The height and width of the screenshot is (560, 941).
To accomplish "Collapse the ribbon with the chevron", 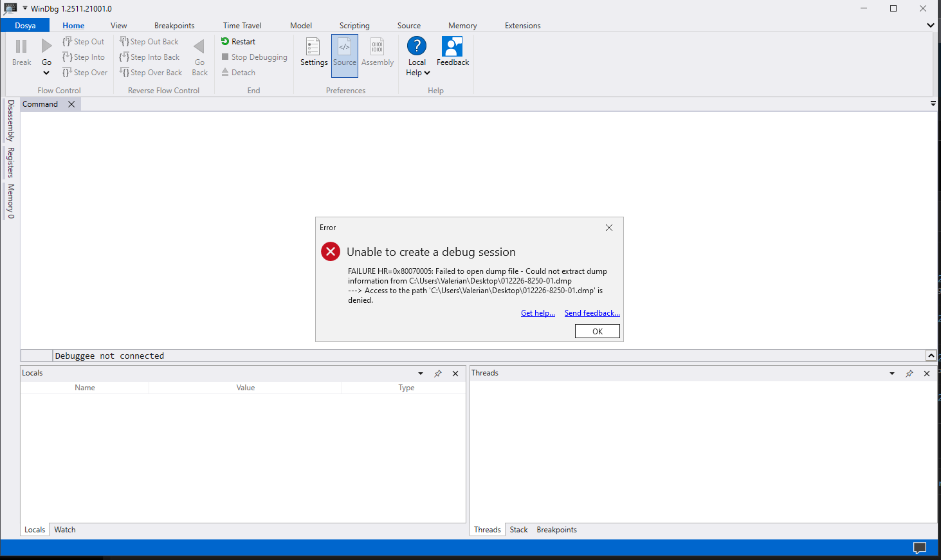I will [x=931, y=25].
